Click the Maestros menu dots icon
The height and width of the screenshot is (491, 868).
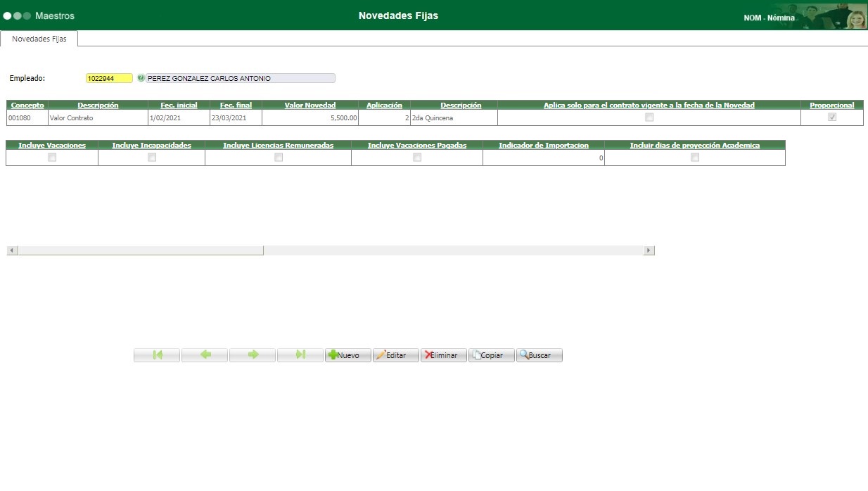tap(17, 15)
